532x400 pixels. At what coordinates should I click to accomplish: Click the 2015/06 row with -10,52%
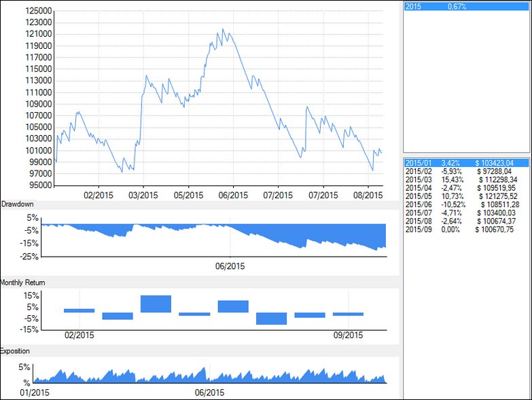(465, 204)
